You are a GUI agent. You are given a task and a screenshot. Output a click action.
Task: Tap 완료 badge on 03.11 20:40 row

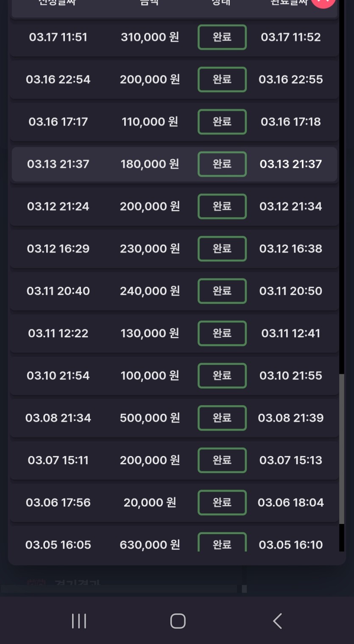tap(222, 291)
